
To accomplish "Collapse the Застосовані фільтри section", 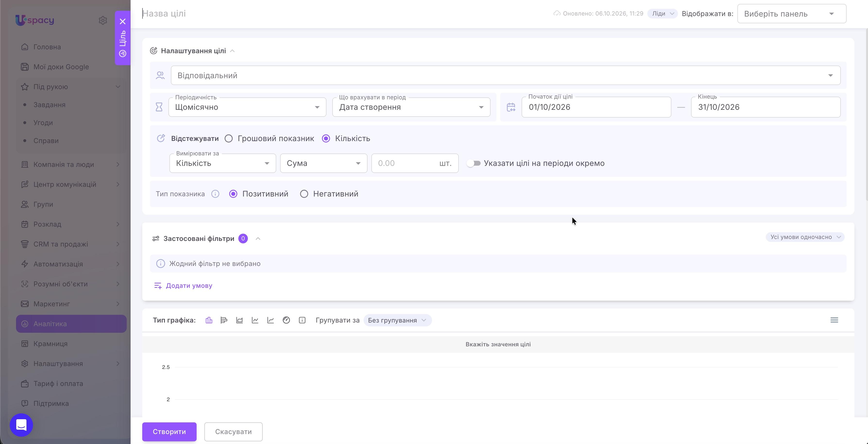I will 258,239.
